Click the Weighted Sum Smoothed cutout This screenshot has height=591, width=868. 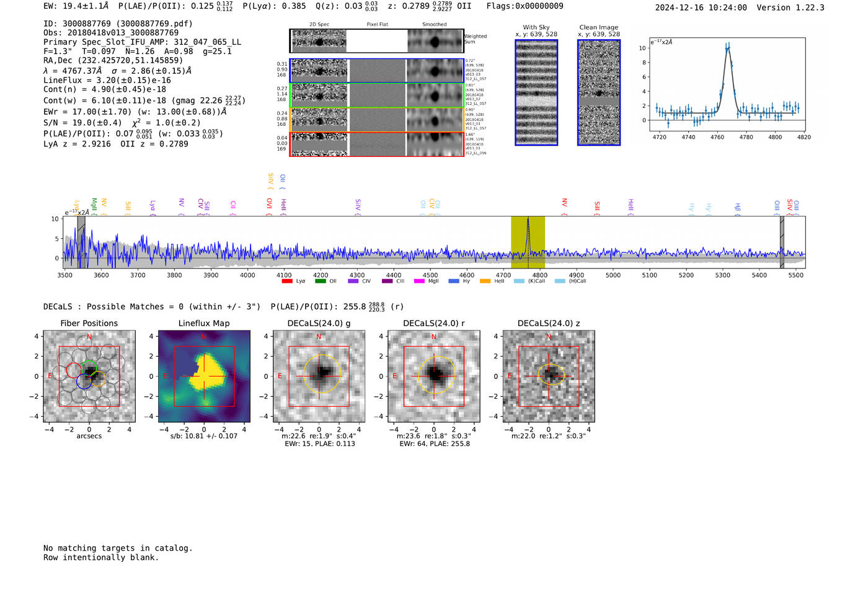click(435, 41)
